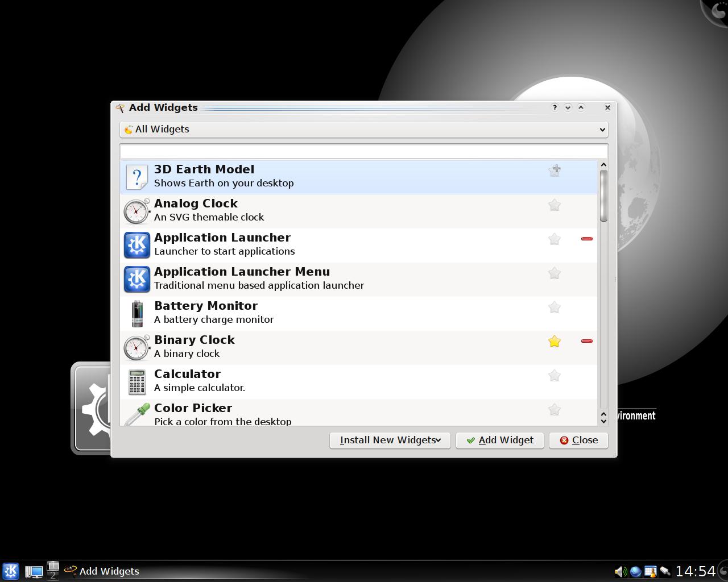Click the Analog Clock widget icon
This screenshot has width=728, height=582.
137,211
